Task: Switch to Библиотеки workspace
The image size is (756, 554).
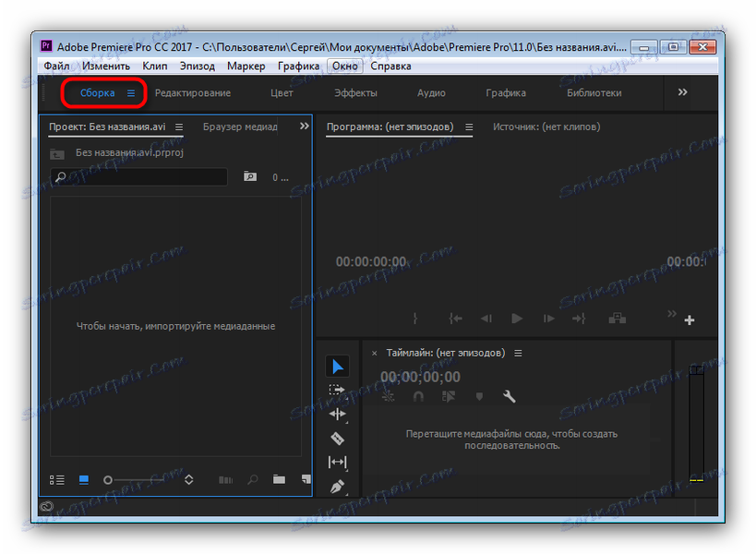Action: (x=594, y=93)
